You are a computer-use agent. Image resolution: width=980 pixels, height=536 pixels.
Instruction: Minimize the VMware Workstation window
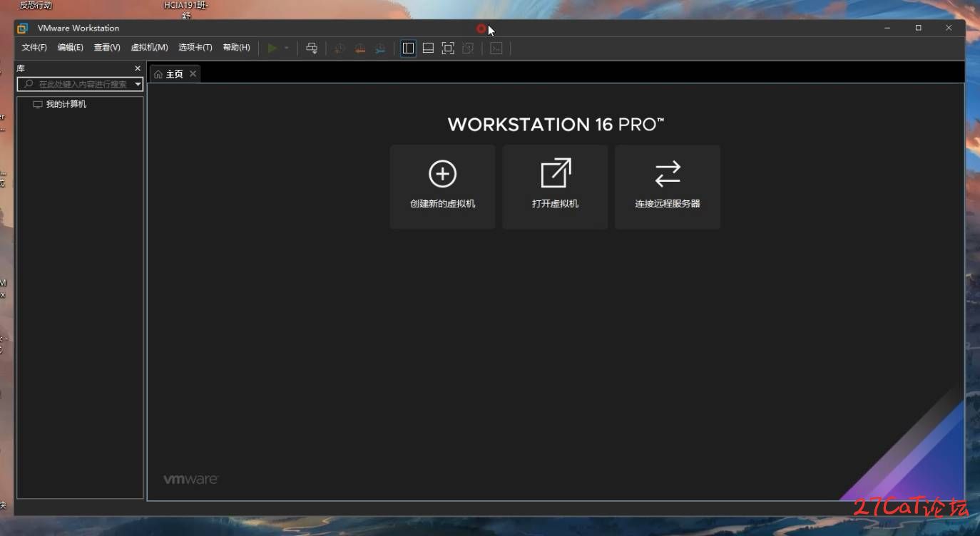pos(888,28)
